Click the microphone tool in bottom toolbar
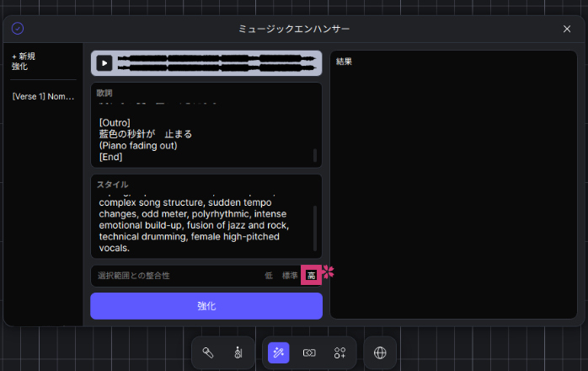Image resolution: width=588 pixels, height=371 pixels. click(x=208, y=352)
